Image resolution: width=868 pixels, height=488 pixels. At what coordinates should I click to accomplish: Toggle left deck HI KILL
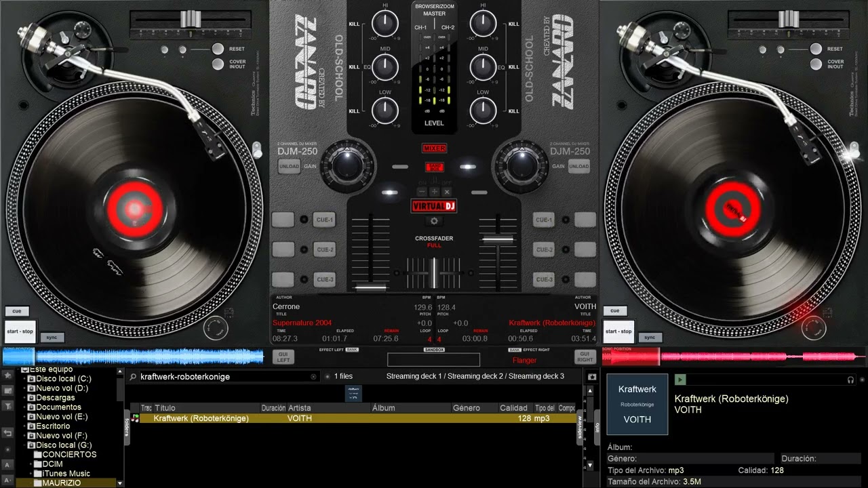354,24
